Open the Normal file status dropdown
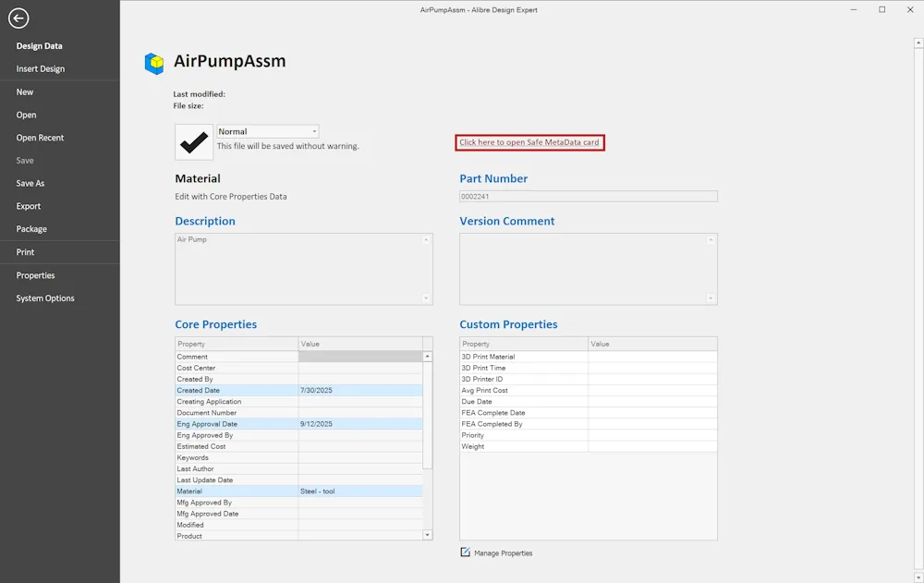This screenshot has height=583, width=924. [268, 131]
